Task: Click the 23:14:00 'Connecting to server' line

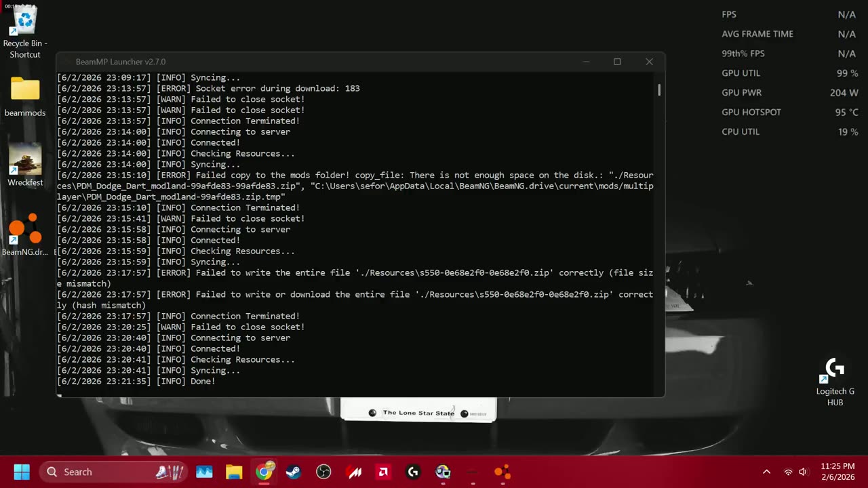Action: 174,131
